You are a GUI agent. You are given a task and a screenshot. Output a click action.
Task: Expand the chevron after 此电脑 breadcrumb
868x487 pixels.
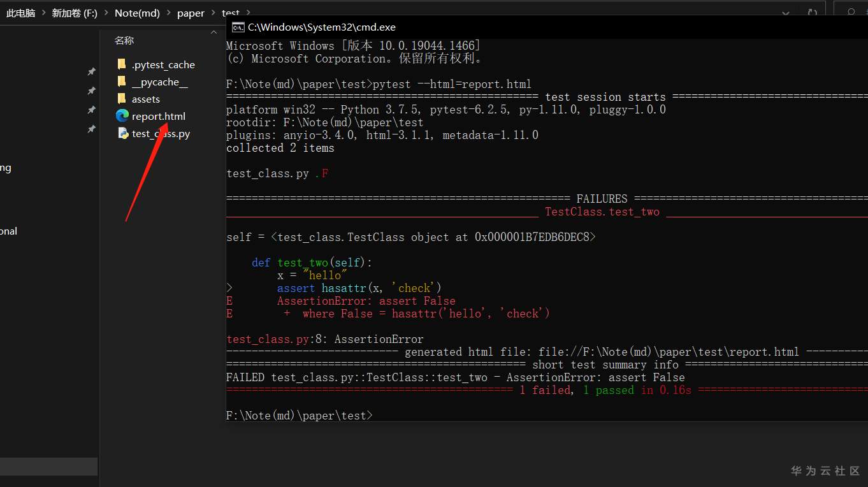tap(43, 13)
